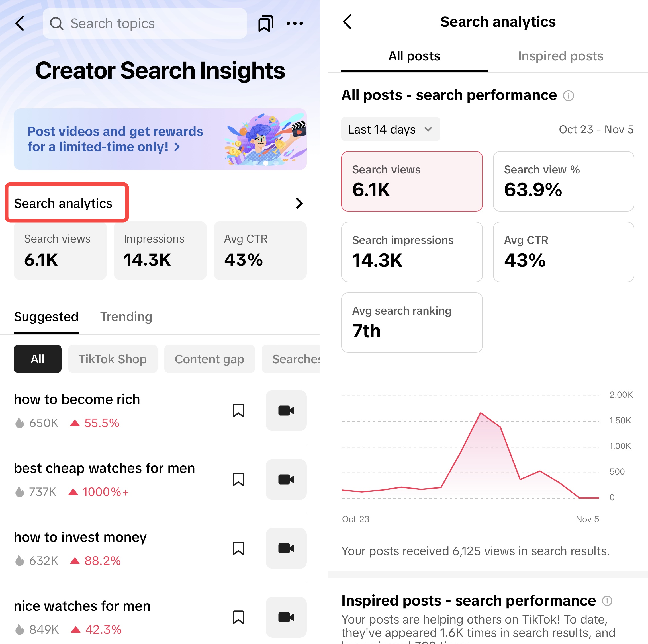Expand Search analytics with right chevron
The width and height of the screenshot is (648, 644).
299,203
